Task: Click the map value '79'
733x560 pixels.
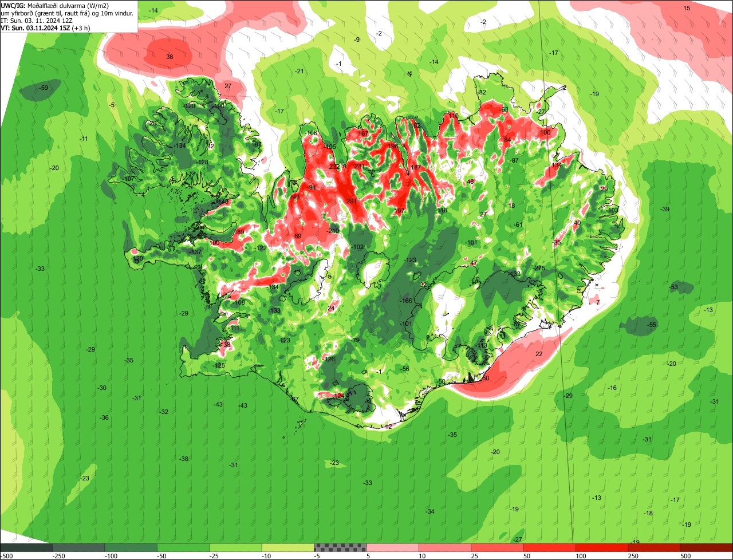Action: click(356, 340)
